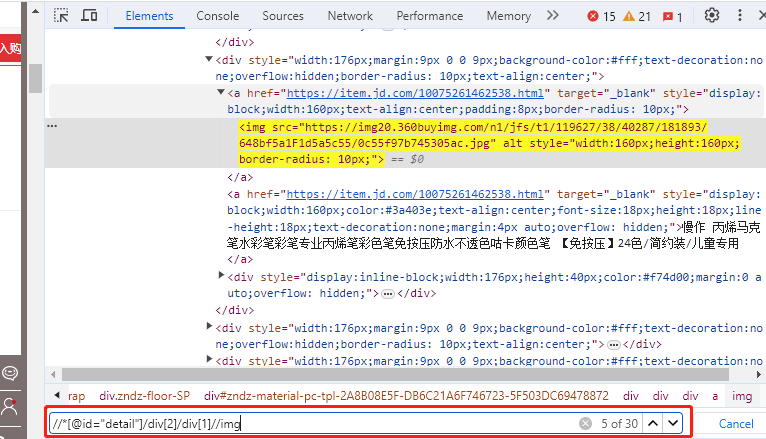The width and height of the screenshot is (766, 439).
Task: Click breadcrumb div.zndz-floor-SP
Action: coord(144,396)
